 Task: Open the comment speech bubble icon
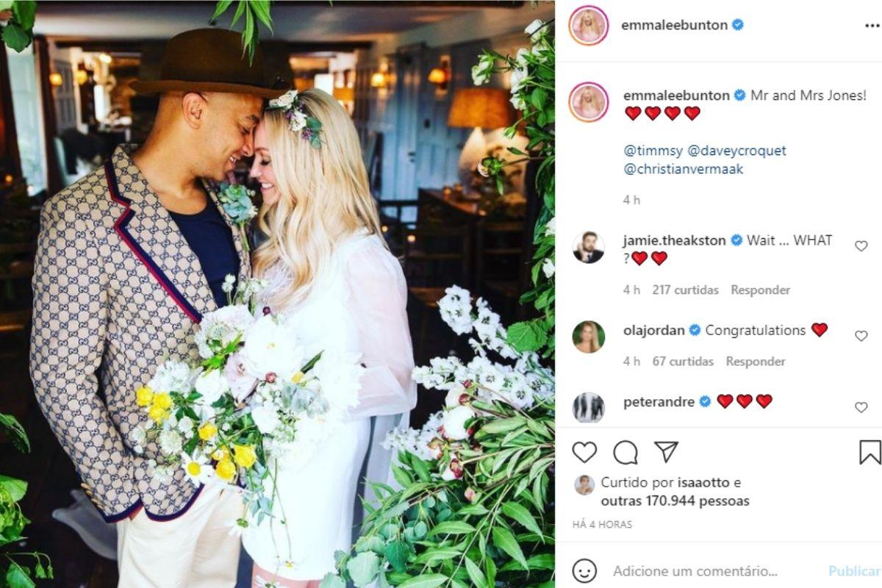(625, 452)
